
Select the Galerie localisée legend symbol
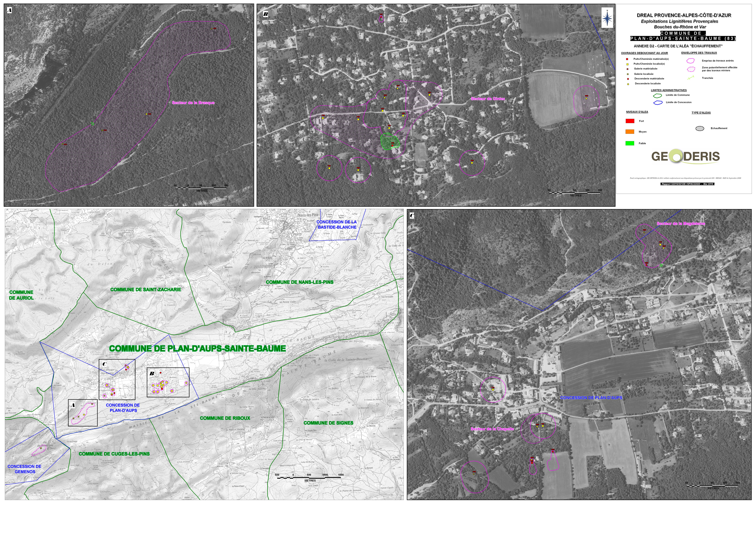[x=628, y=74]
